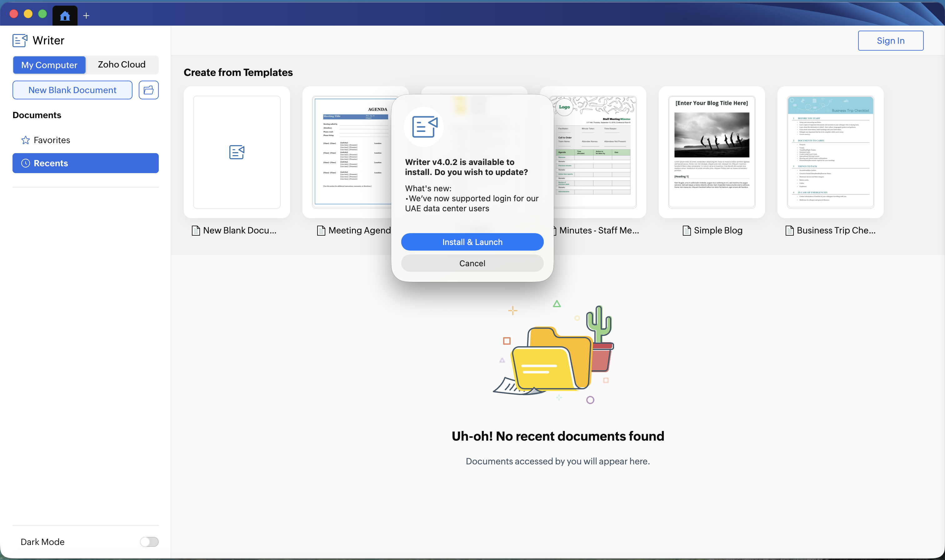
Task: Open a new tab with plus icon
Action: tap(86, 16)
